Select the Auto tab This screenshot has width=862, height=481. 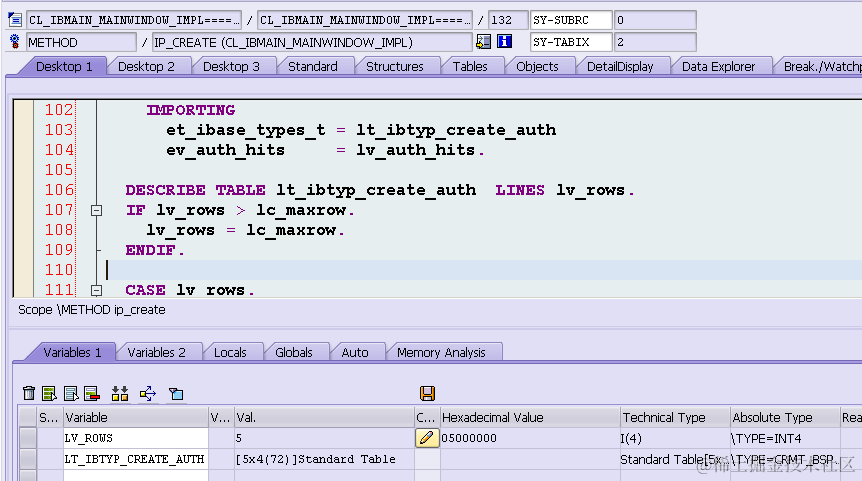pyautogui.click(x=355, y=352)
